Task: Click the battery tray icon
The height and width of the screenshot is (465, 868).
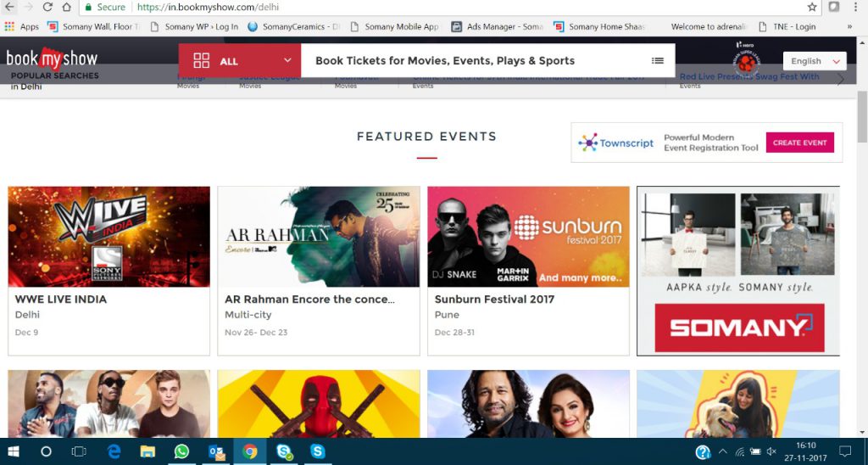Action: pyautogui.click(x=755, y=451)
